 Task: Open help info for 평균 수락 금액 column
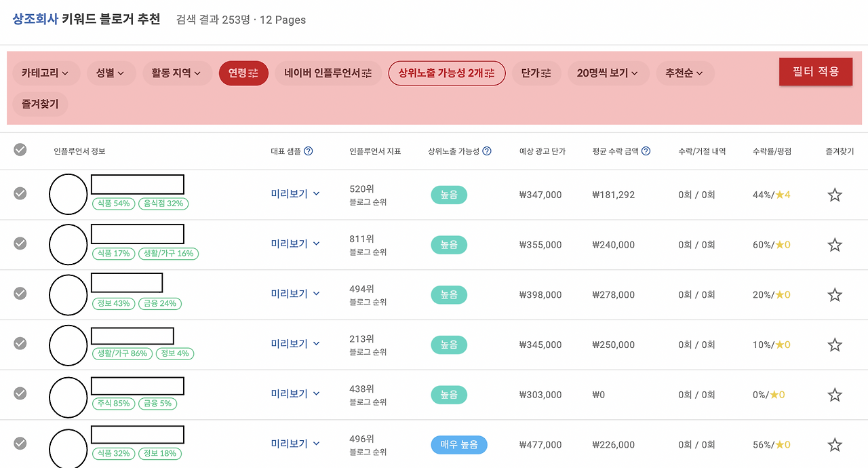pos(646,151)
